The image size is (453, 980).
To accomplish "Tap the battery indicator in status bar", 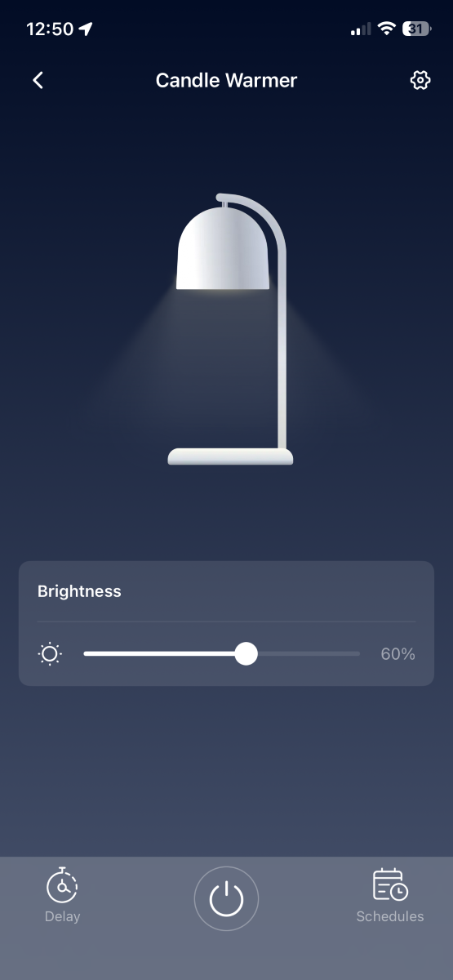I will pyautogui.click(x=417, y=29).
